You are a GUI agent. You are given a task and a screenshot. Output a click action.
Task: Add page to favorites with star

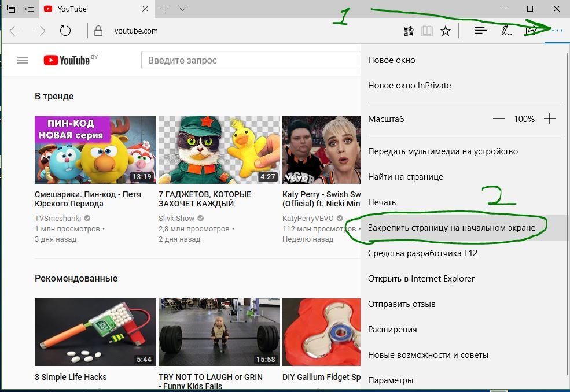click(446, 31)
